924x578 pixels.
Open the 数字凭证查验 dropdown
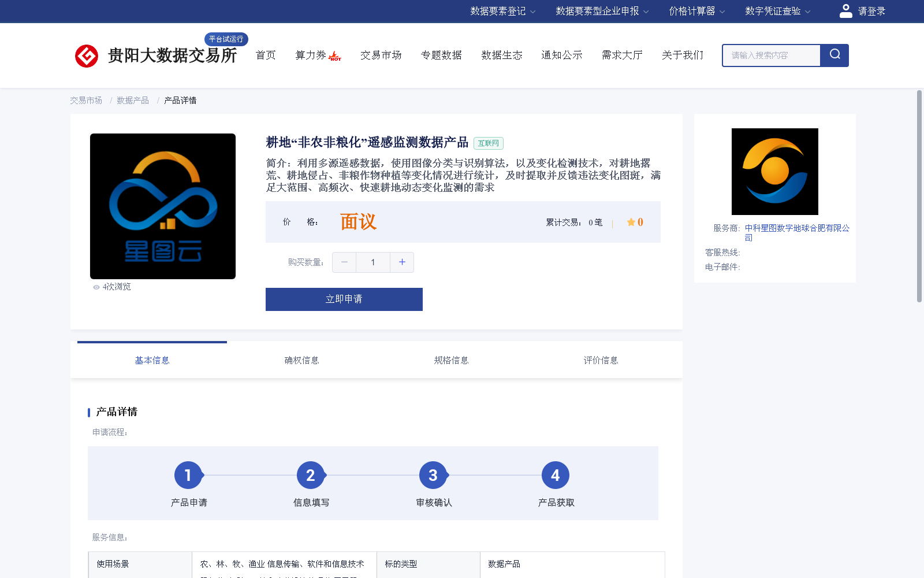pos(778,11)
